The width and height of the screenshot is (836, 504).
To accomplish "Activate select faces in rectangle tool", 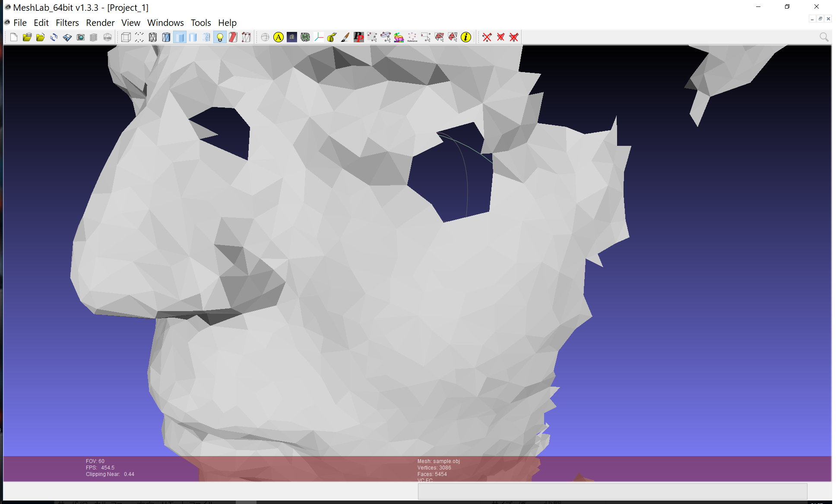I will coord(439,38).
